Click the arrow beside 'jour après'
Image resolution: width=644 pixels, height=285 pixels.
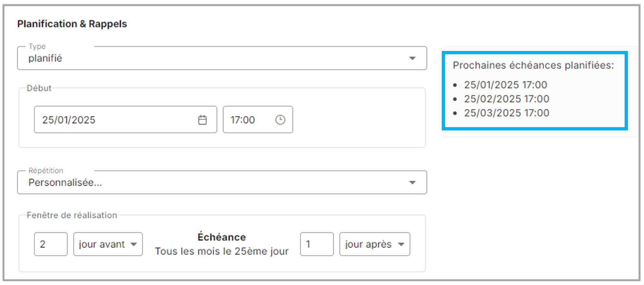point(401,244)
